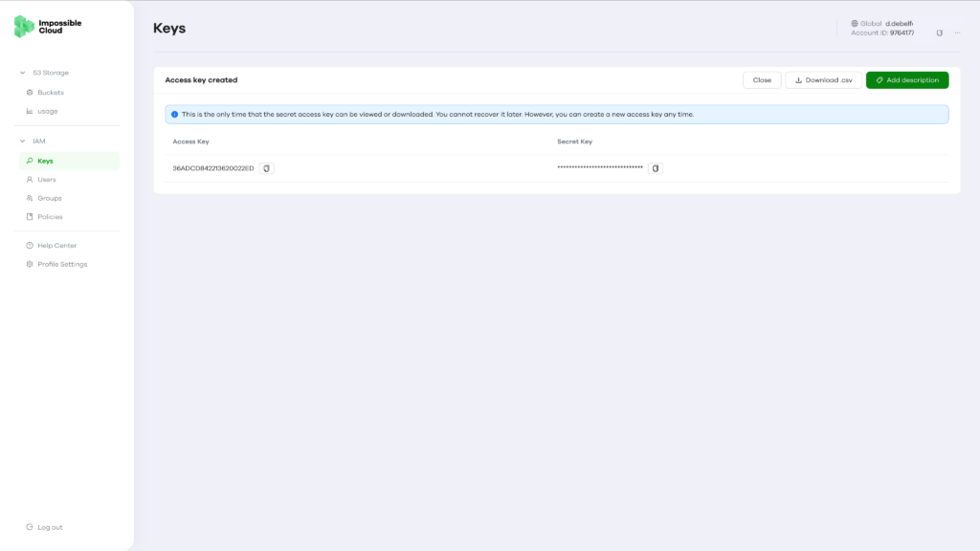Click the Impossible Cloud logo
The image size is (980, 551).
click(x=48, y=26)
